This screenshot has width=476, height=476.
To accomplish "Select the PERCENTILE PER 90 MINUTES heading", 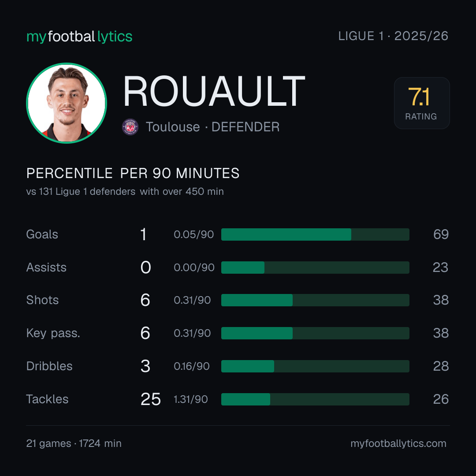I will (133, 173).
